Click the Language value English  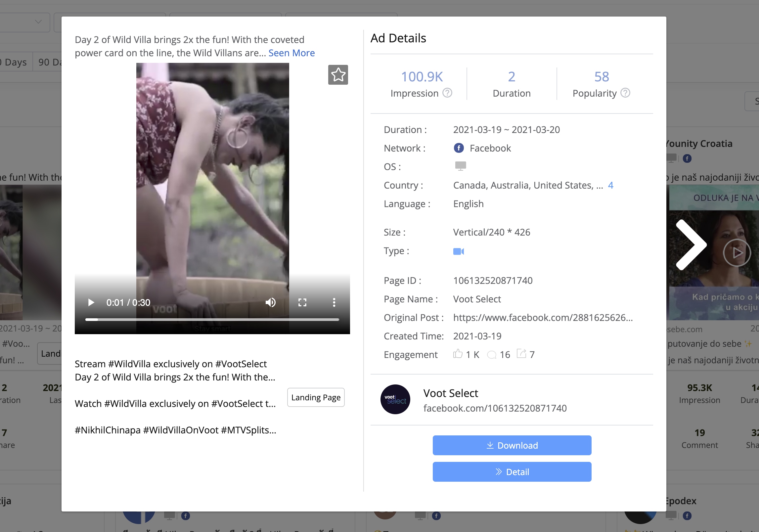[469, 204]
